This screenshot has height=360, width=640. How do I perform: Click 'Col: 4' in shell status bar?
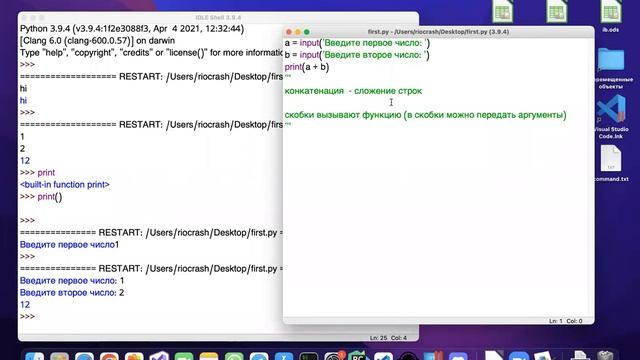point(399,338)
